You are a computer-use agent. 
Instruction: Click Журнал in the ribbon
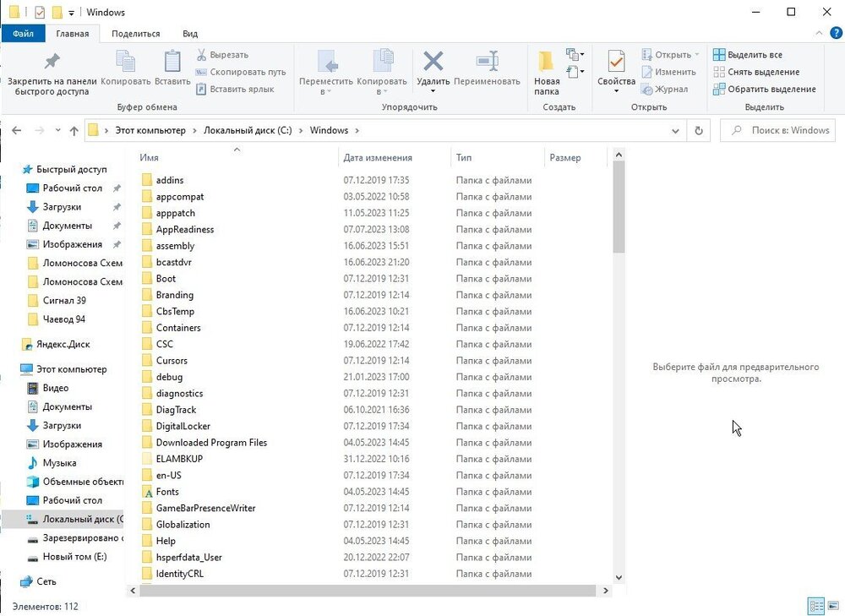click(x=665, y=89)
